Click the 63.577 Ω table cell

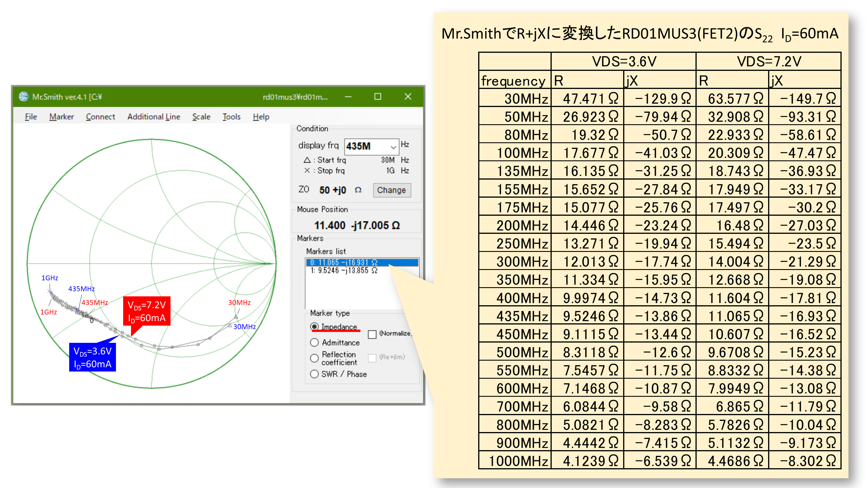(x=732, y=98)
